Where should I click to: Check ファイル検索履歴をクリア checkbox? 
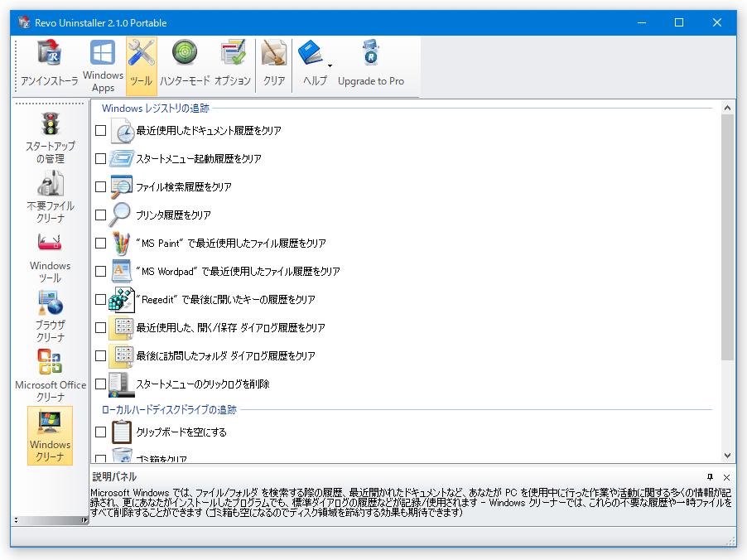(100, 187)
